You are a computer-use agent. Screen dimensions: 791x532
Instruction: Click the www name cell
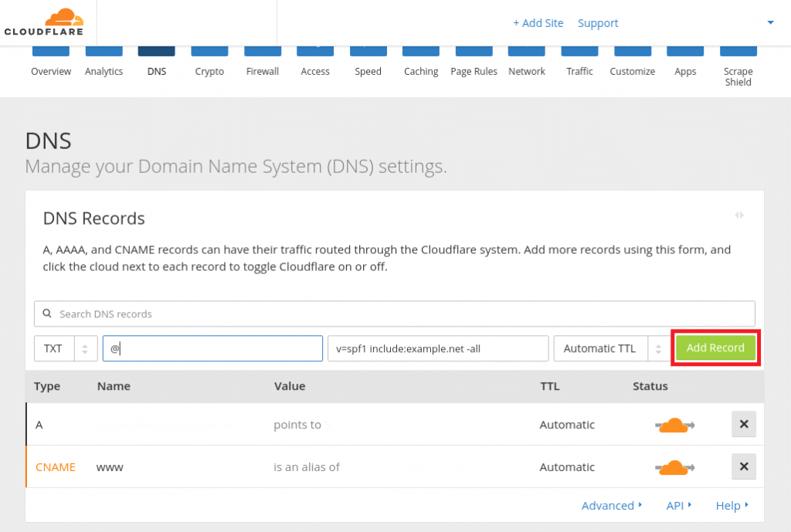click(x=110, y=467)
